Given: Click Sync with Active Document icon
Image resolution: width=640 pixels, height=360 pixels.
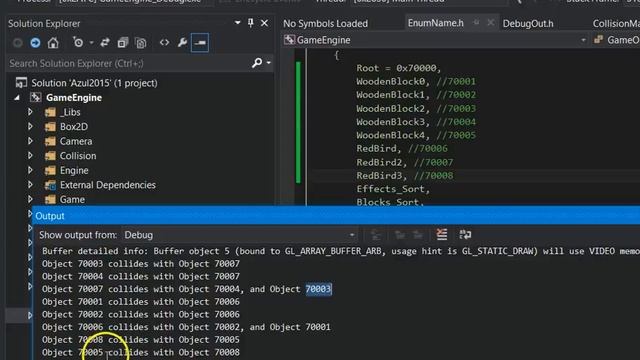Looking at the screenshot, I should point(105,42).
